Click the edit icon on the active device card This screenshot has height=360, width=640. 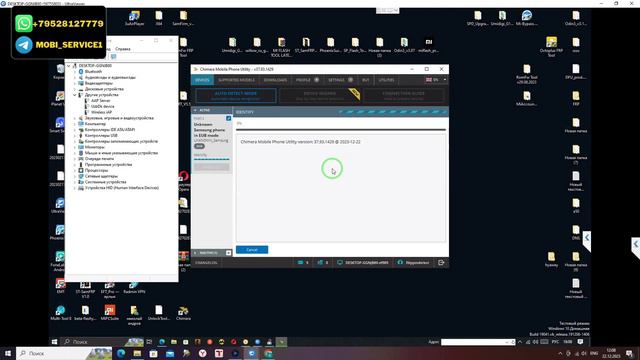click(229, 118)
